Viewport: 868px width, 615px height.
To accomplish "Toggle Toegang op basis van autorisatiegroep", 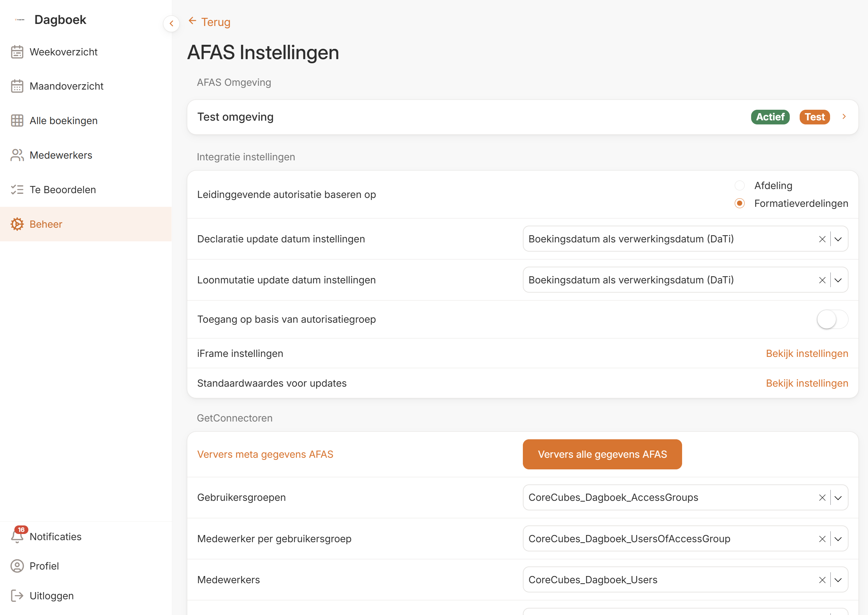I will click(x=832, y=320).
